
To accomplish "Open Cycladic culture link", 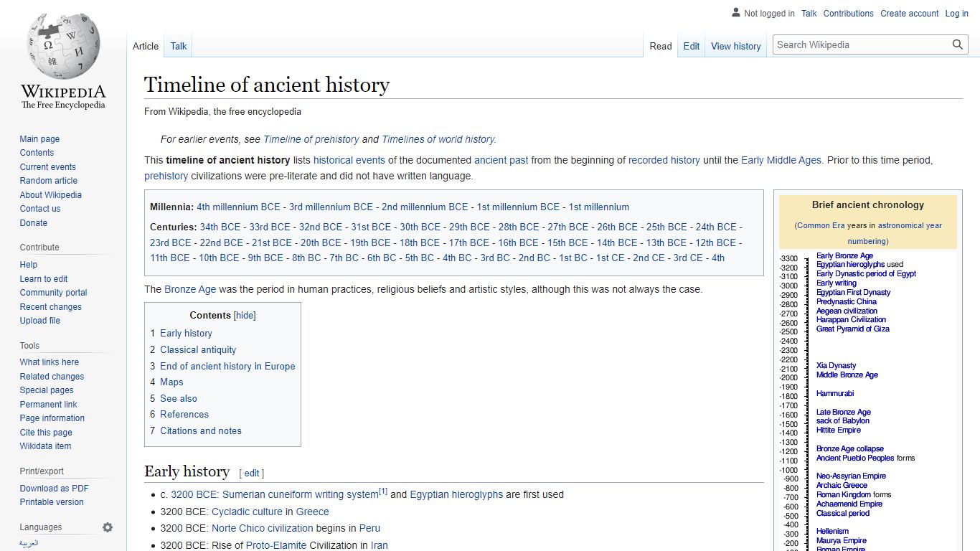I will (247, 512).
